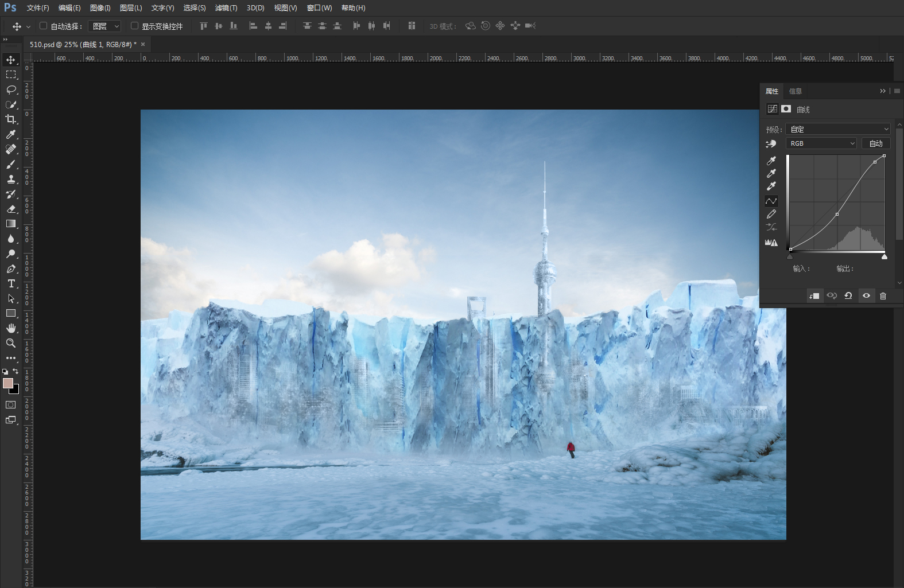Viewport: 904px width, 588px height.
Task: Select the Dodge tool
Action: click(x=11, y=254)
